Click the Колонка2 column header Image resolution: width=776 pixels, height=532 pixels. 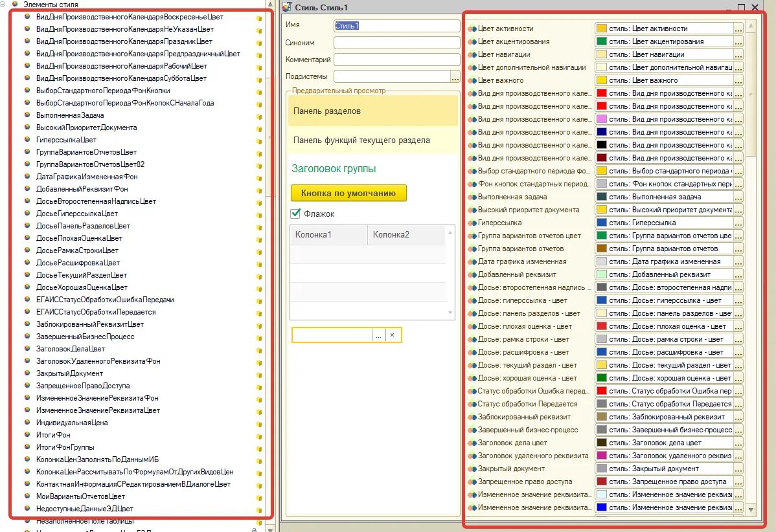pyautogui.click(x=406, y=235)
